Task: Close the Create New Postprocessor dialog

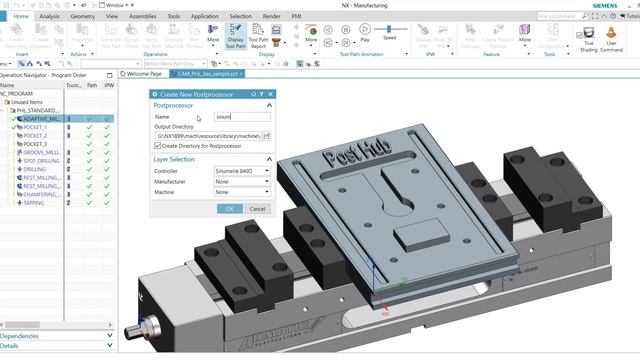Action: click(x=270, y=94)
